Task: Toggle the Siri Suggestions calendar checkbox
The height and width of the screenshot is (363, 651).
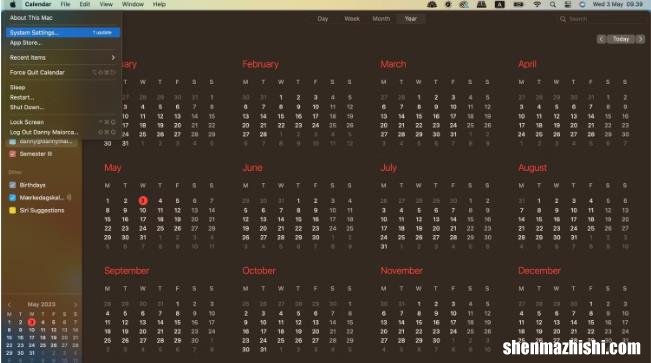Action: (x=12, y=210)
